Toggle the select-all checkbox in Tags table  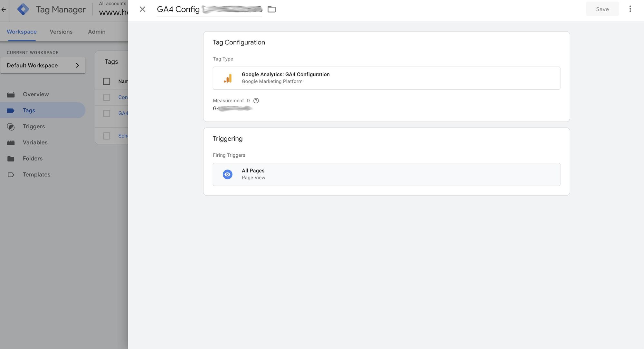tap(107, 81)
